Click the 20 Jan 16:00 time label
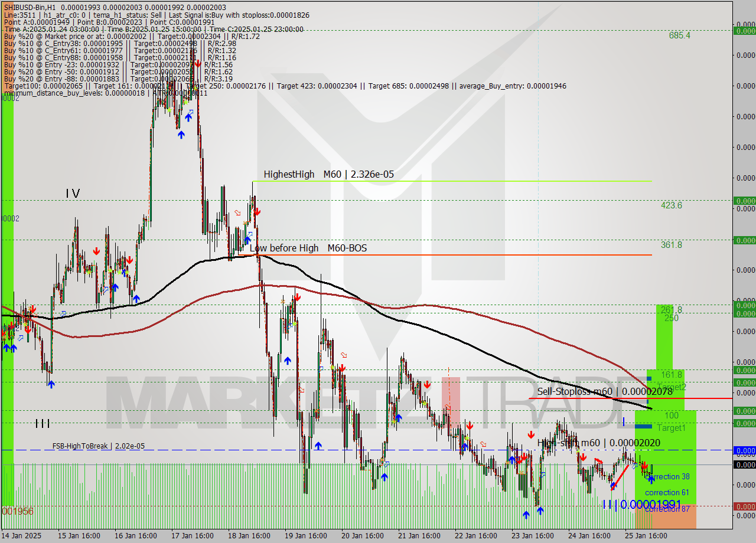Image resolution: width=756 pixels, height=543 pixels. pyautogui.click(x=362, y=536)
